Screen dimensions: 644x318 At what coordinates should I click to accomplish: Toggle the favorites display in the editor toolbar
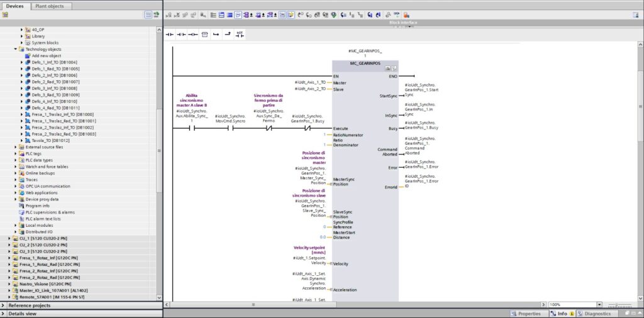coord(291,15)
